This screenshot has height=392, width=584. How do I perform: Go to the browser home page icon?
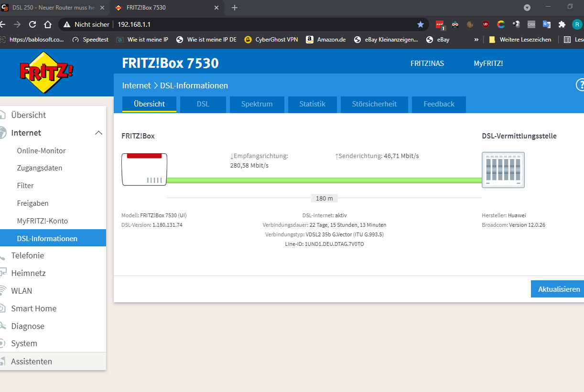click(47, 24)
